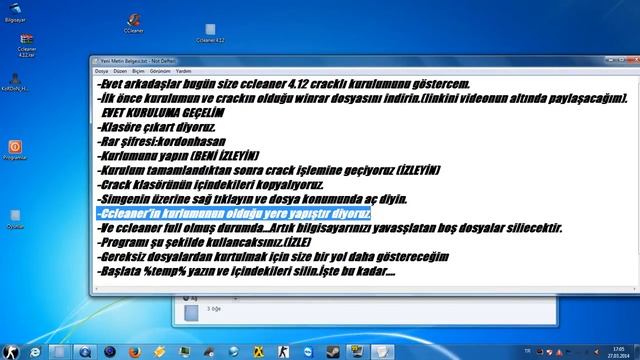Open Internet Explorer from the taskbar
This screenshot has width=640, height=360.
(36, 352)
